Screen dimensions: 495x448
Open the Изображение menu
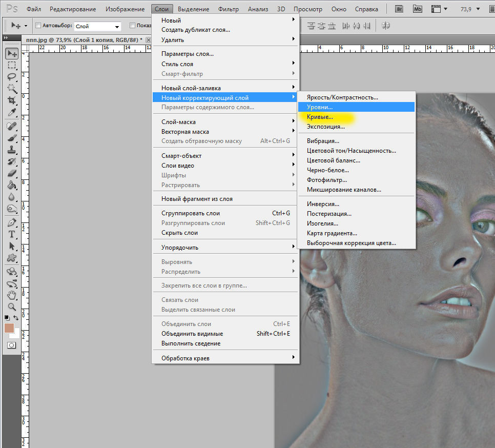[125, 9]
